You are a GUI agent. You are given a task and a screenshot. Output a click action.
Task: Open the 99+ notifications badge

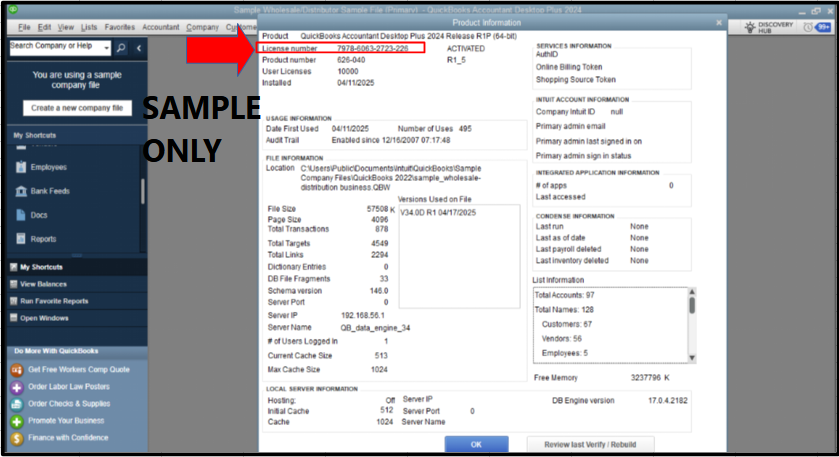pyautogui.click(x=823, y=27)
